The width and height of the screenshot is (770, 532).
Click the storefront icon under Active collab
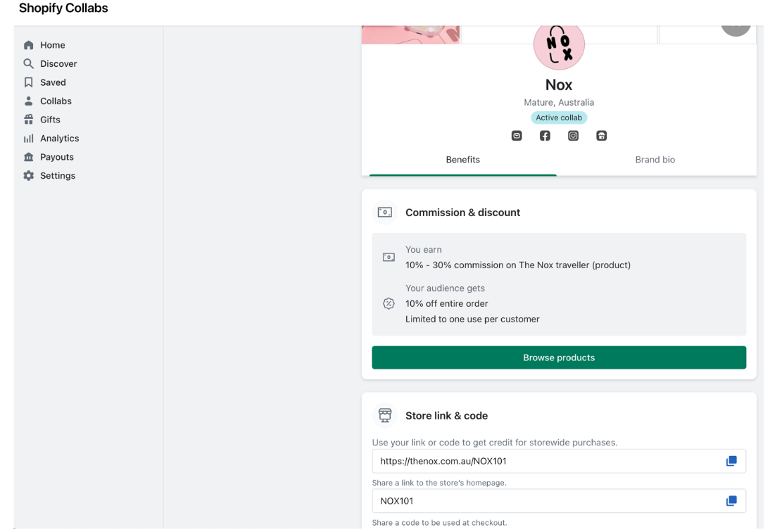pos(601,136)
